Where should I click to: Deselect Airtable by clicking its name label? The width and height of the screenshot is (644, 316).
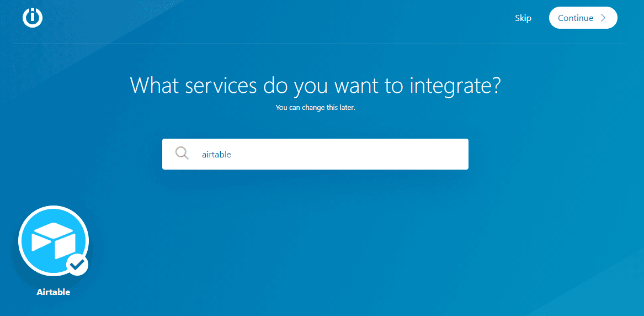pos(54,292)
